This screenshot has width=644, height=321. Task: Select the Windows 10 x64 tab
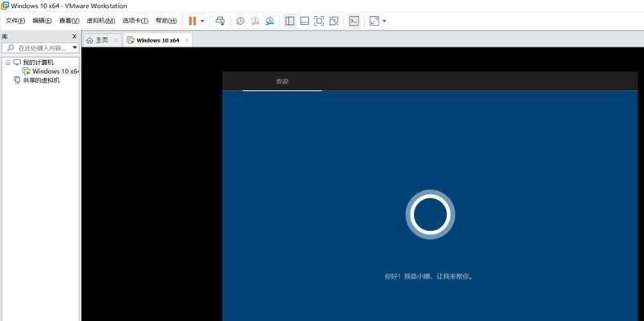158,40
